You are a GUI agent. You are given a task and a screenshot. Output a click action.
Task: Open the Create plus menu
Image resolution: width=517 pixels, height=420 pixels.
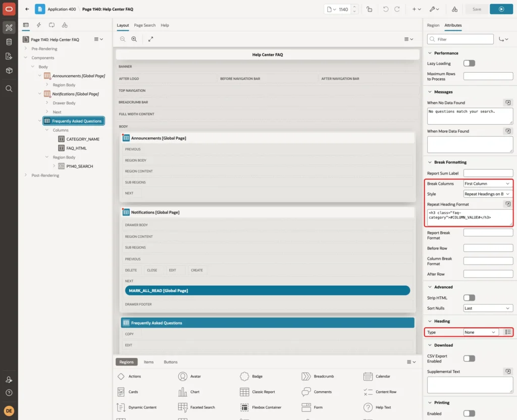[416, 9]
